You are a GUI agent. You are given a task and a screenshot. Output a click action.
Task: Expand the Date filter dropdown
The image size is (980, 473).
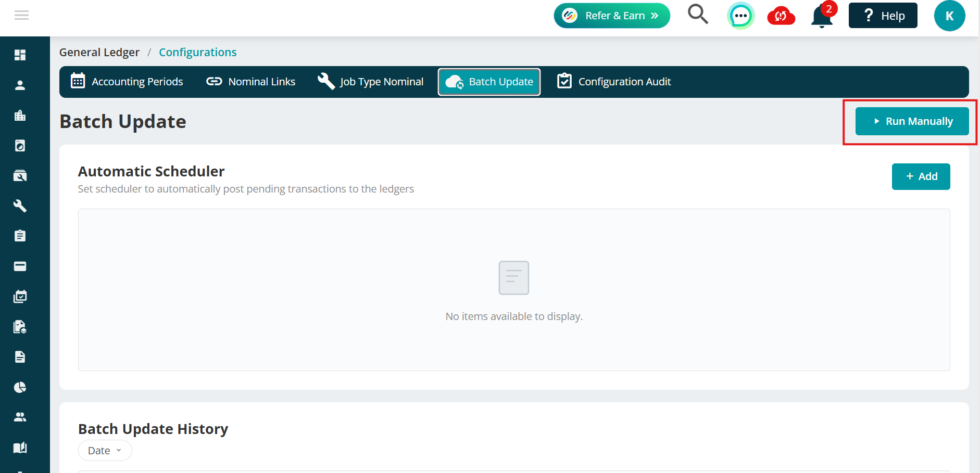(105, 451)
